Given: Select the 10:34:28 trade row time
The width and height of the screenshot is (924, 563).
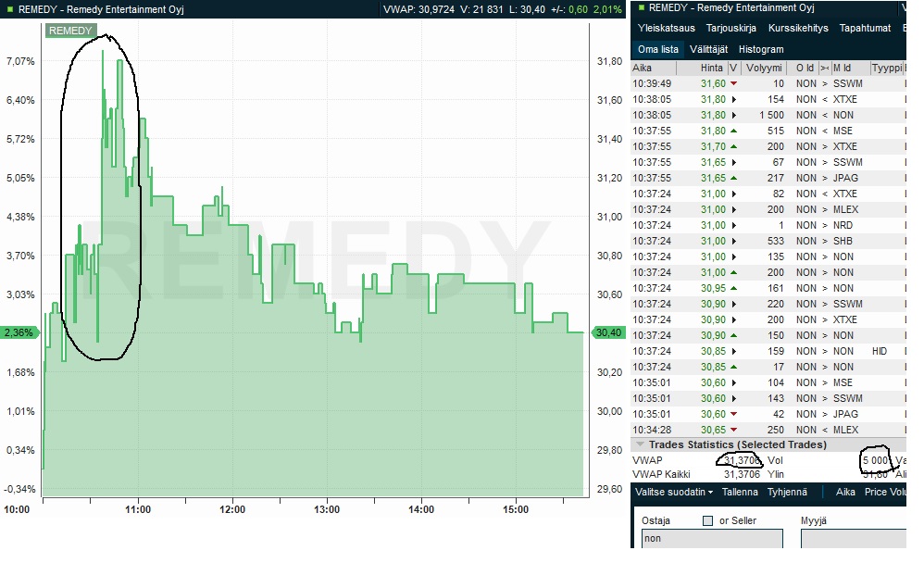Looking at the screenshot, I should tap(652, 430).
